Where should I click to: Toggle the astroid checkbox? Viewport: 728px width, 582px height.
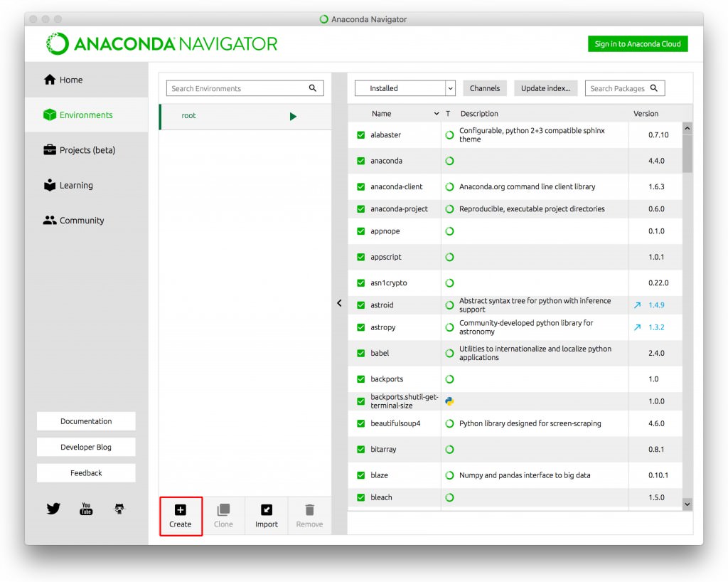pyautogui.click(x=360, y=305)
